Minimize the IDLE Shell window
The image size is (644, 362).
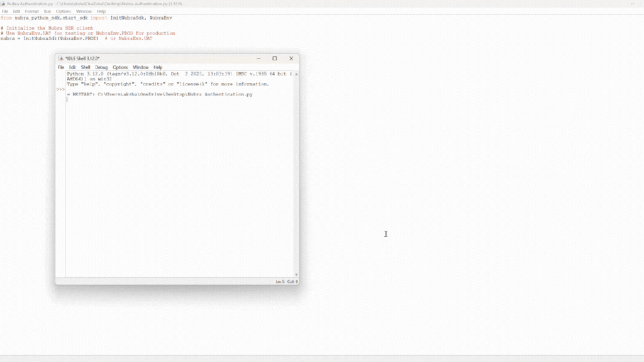click(x=258, y=58)
